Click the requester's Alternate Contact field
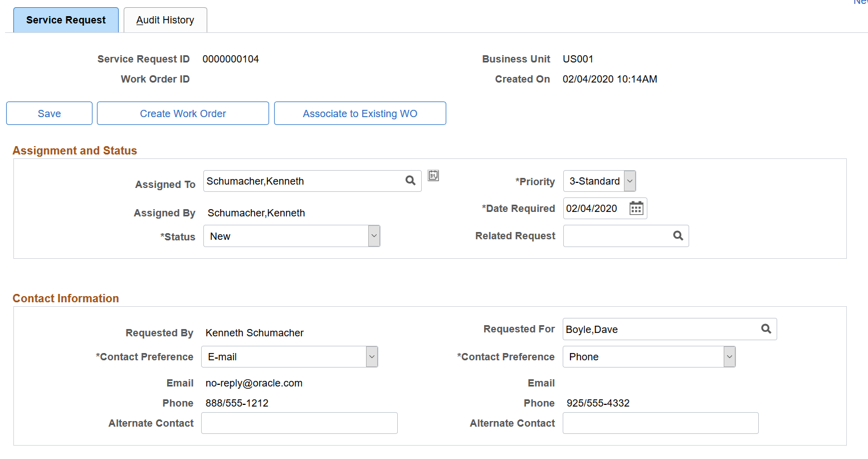Image resolution: width=868 pixels, height=459 pixels. coord(299,423)
